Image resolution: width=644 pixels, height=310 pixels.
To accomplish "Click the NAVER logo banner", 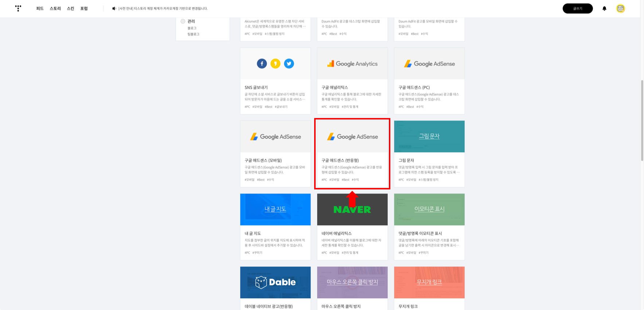I will [x=352, y=209].
